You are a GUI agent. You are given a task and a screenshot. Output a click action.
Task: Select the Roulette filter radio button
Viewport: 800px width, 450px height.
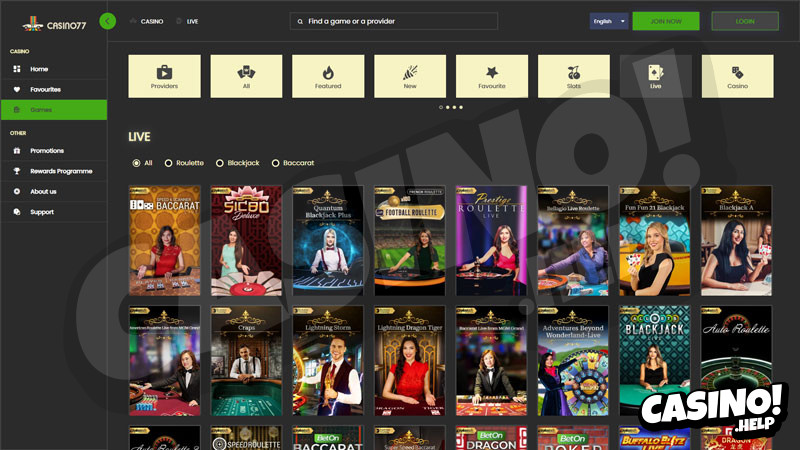[168, 163]
